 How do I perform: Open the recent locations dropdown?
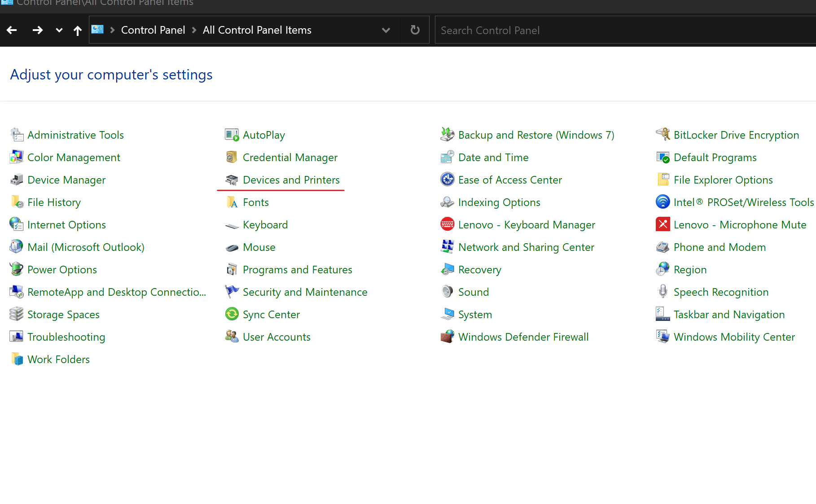click(59, 30)
